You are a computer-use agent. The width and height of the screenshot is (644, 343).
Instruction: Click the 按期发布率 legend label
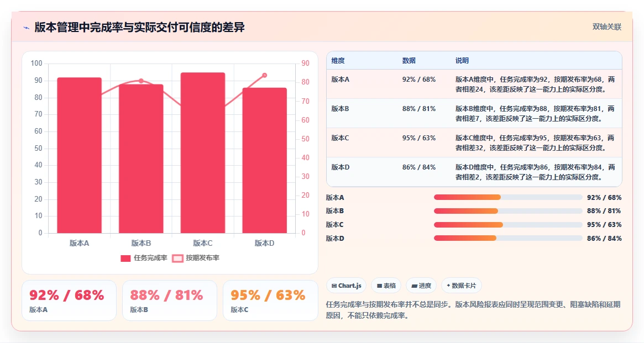coord(202,257)
